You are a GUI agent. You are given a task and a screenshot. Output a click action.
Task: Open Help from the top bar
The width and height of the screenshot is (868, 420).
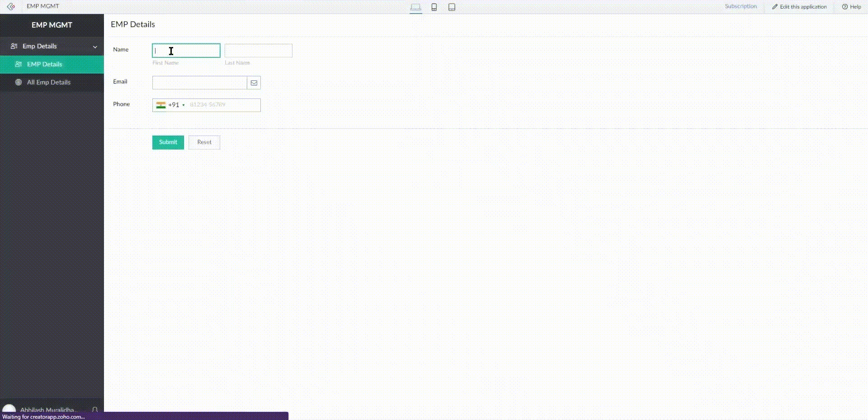click(851, 7)
